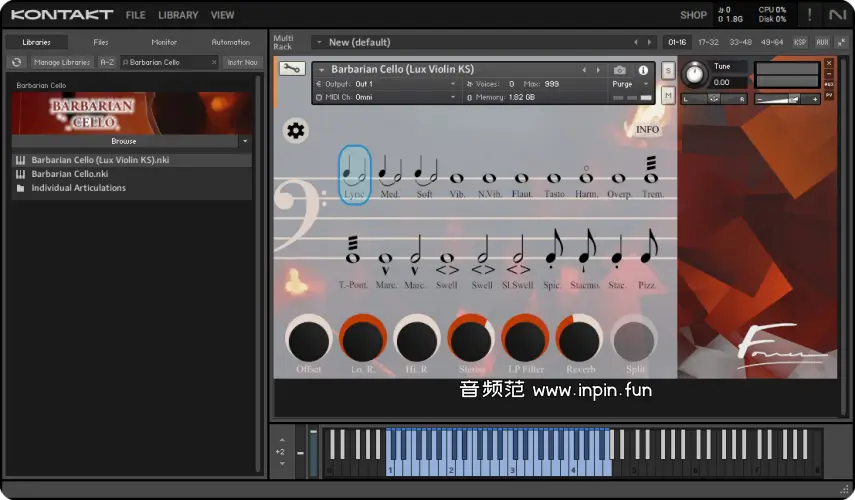
Task: Click the camera snapshot icon
Action: [x=619, y=70]
